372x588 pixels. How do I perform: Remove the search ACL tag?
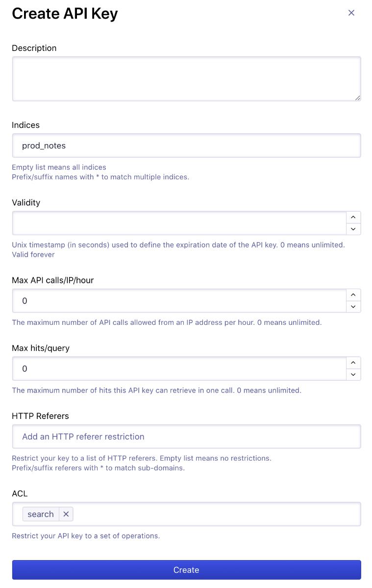pos(66,514)
